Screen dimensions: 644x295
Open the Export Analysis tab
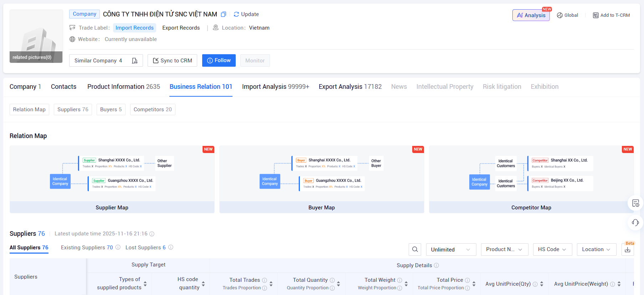click(350, 87)
